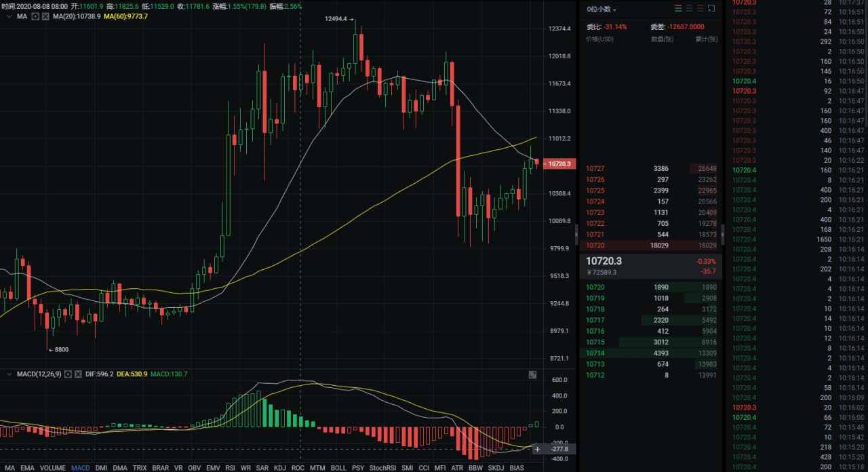Click ask price 10725 in order book
The width and height of the screenshot is (868, 472).
click(x=595, y=191)
